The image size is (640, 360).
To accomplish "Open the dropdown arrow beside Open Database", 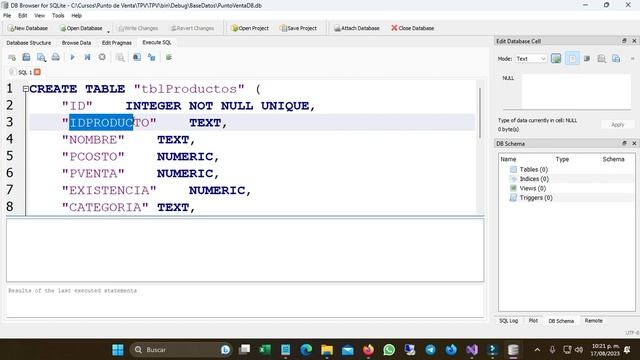I will (x=109, y=31).
